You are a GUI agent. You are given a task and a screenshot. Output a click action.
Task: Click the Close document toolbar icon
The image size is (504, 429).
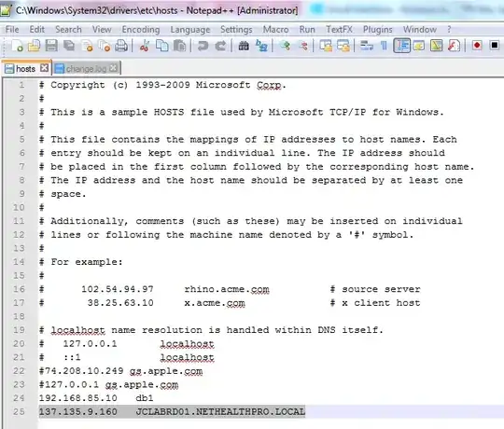87,46
